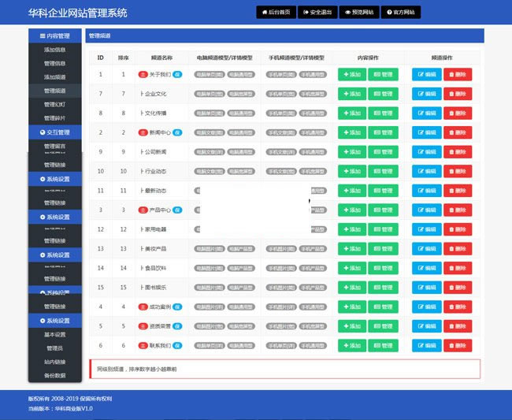The image size is (512, 420).
Task: Click the 保 badge next to 新闻中心
Action: coord(177,132)
